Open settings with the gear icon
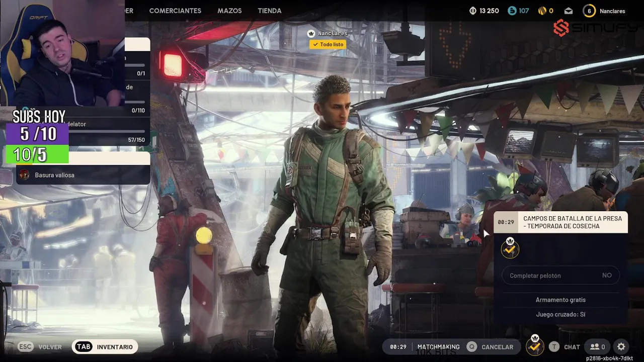 (621, 347)
